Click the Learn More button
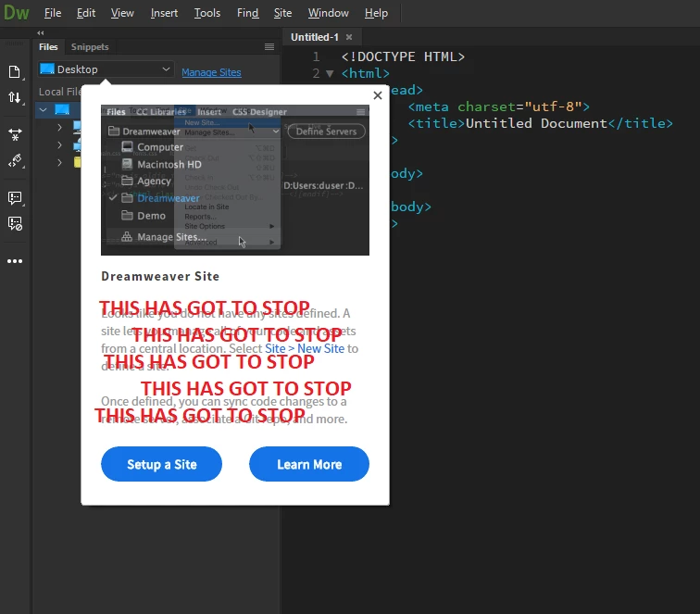The image size is (700, 614). (309, 464)
